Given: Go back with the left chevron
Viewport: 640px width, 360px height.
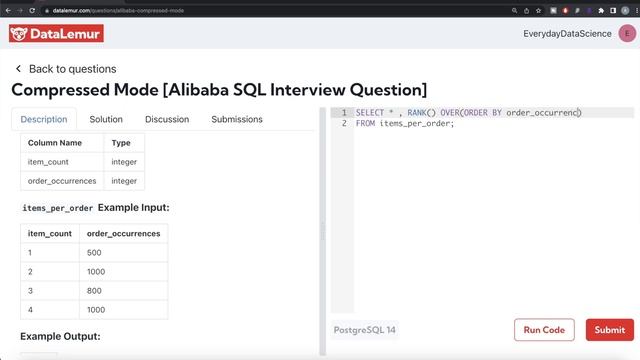Looking at the screenshot, I should pyautogui.click(x=18, y=69).
